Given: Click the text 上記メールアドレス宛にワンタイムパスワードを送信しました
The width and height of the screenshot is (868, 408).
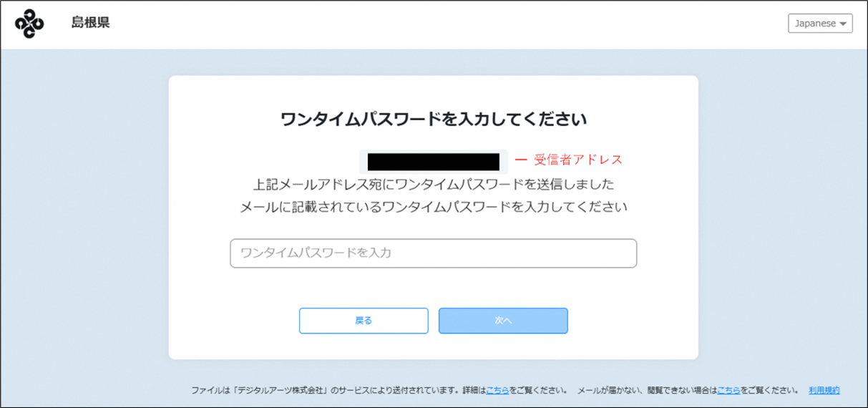Looking at the screenshot, I should pyautogui.click(x=434, y=185).
